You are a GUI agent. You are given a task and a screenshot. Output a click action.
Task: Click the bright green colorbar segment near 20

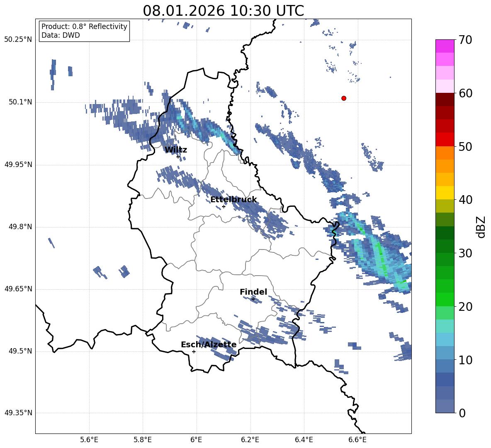445,299
